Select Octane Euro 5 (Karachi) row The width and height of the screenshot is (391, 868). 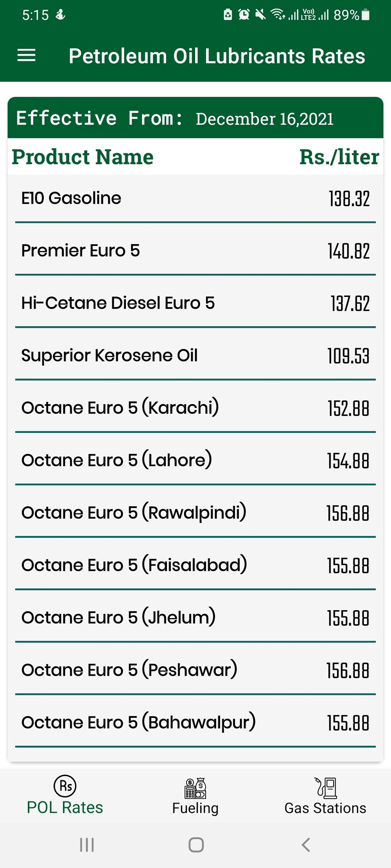click(195, 408)
